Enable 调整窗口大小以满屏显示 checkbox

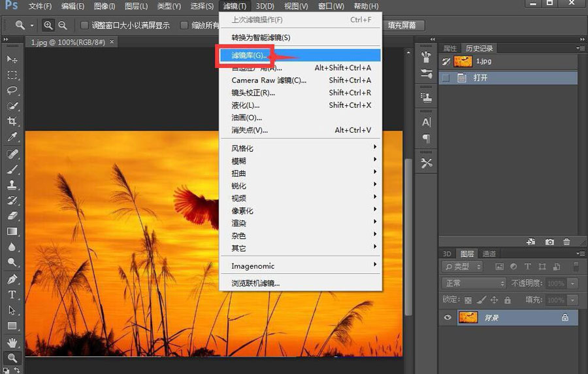[84, 25]
